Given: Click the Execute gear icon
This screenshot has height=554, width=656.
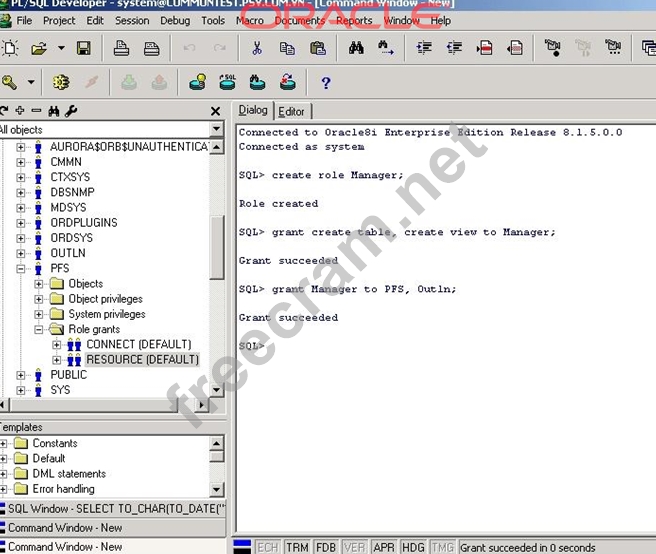Looking at the screenshot, I should pos(61,82).
